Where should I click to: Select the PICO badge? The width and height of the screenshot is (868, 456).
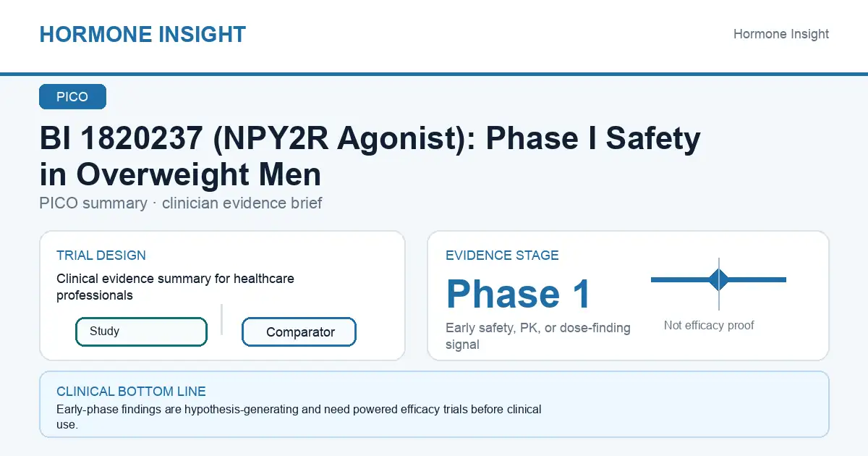click(72, 97)
